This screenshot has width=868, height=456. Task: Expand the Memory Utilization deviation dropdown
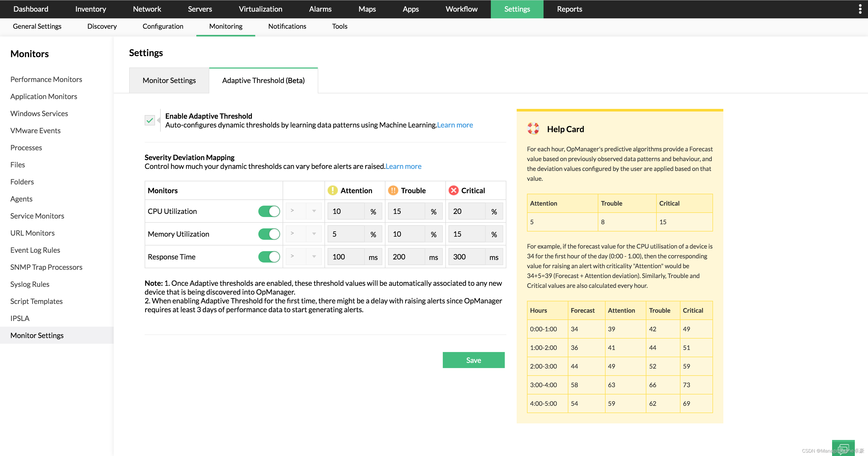click(314, 234)
